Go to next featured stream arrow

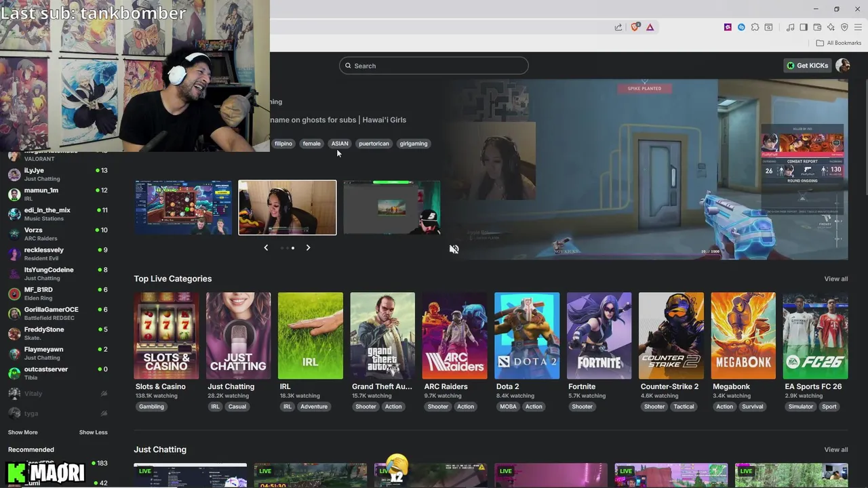[x=308, y=247]
